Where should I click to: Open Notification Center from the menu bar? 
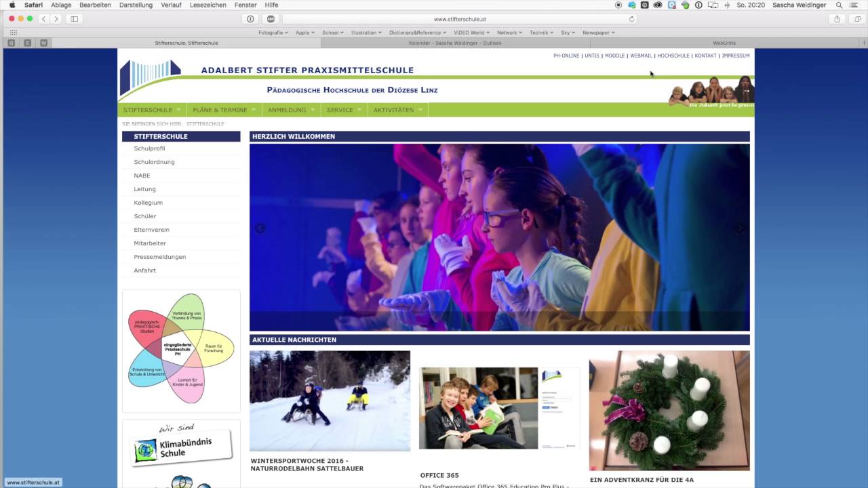click(854, 5)
